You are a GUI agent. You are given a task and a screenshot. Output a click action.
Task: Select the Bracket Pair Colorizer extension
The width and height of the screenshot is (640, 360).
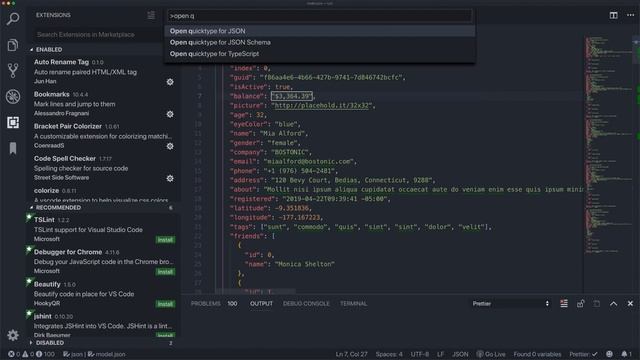click(102, 136)
